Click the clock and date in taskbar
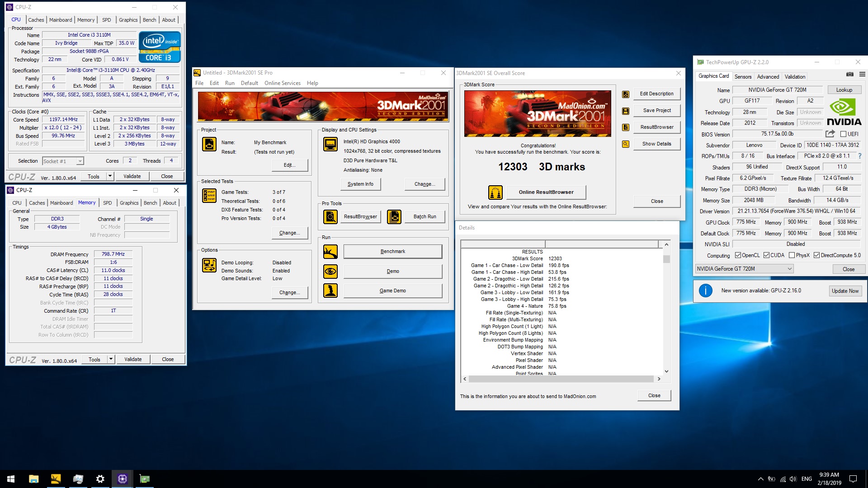Viewport: 868px width, 488px height. pyautogui.click(x=829, y=479)
